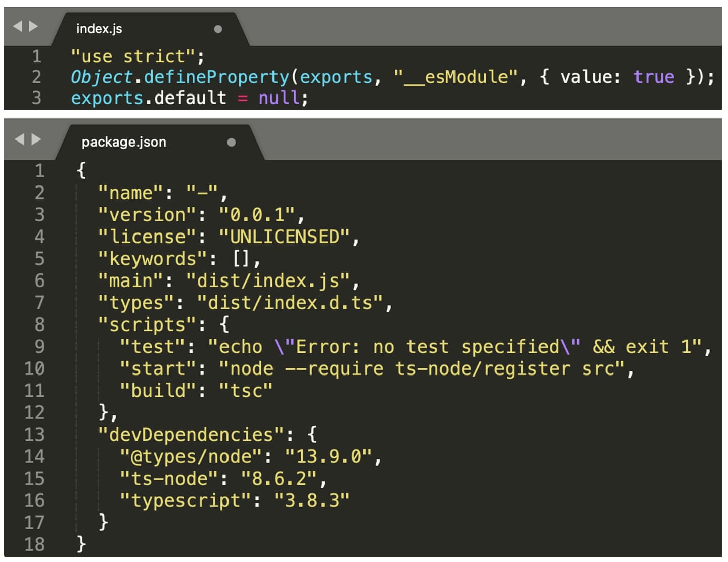Viewport: 728px width, 562px height.
Task: Click line number 8 in package.json gutter
Action: [39, 324]
